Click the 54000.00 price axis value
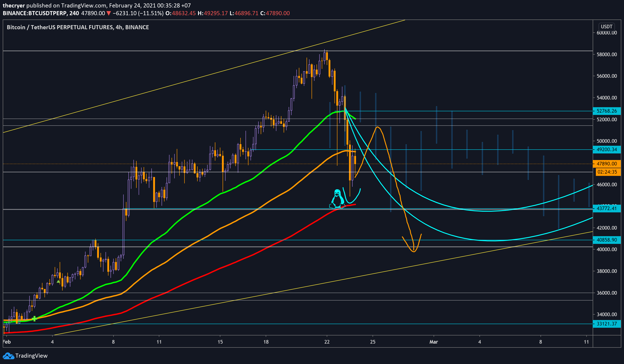The height and width of the screenshot is (364, 624). coord(607,98)
